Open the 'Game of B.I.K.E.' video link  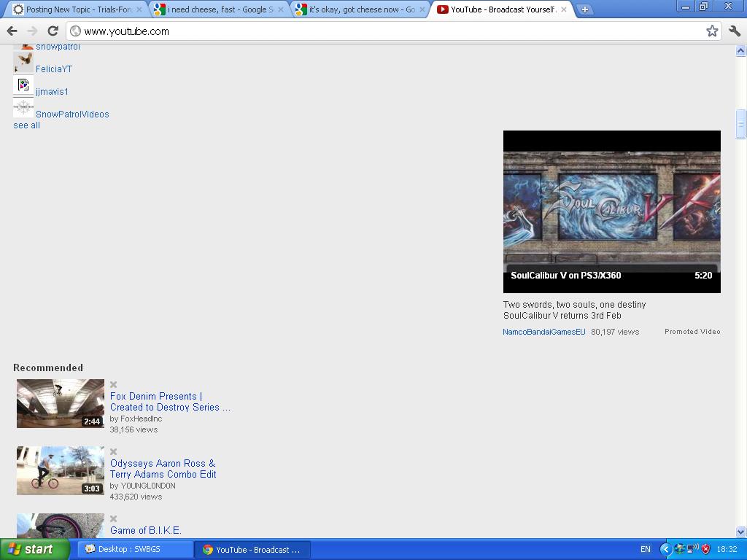pos(146,531)
